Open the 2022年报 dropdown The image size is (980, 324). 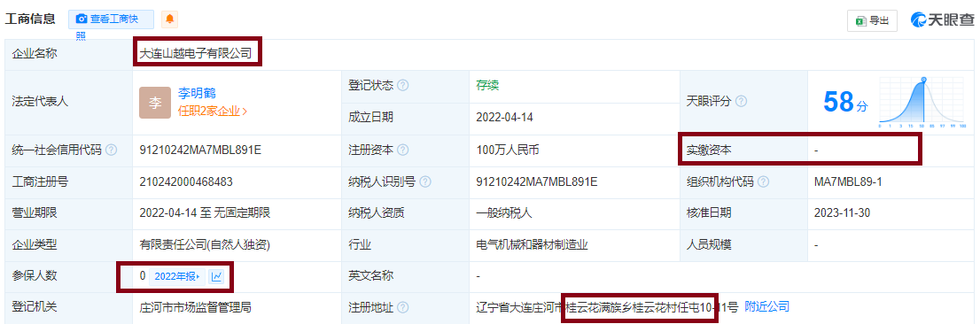pos(177,276)
